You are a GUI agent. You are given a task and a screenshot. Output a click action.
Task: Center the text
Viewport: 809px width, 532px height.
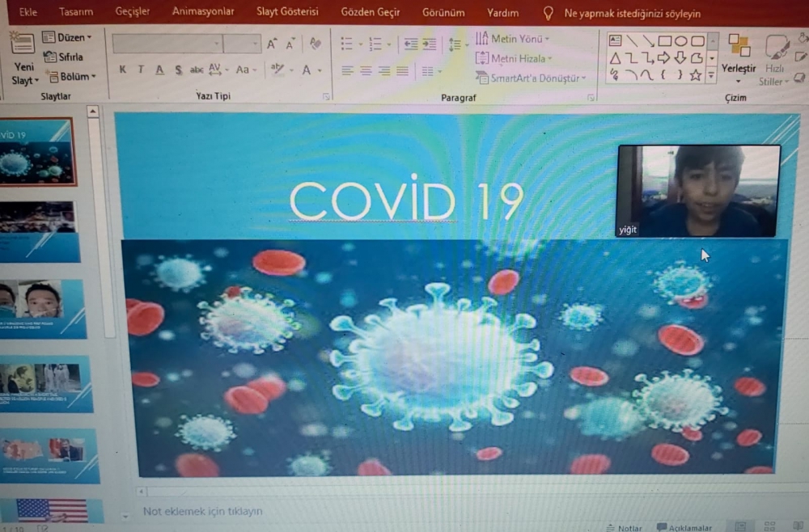(366, 70)
